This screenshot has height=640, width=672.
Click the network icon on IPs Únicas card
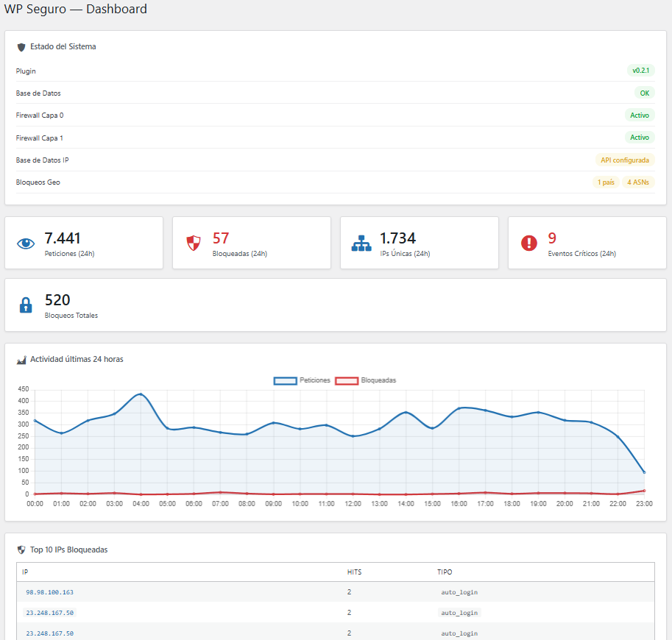(x=361, y=243)
